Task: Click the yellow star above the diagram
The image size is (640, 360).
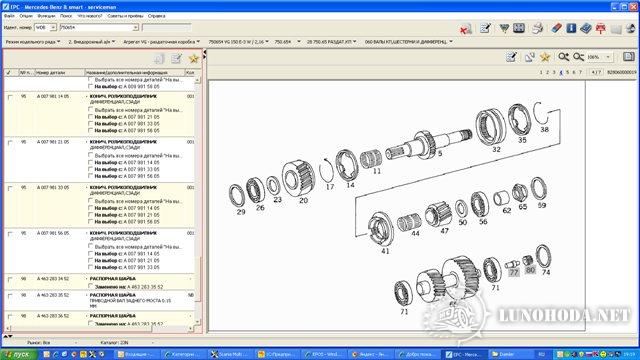Action: click(544, 57)
